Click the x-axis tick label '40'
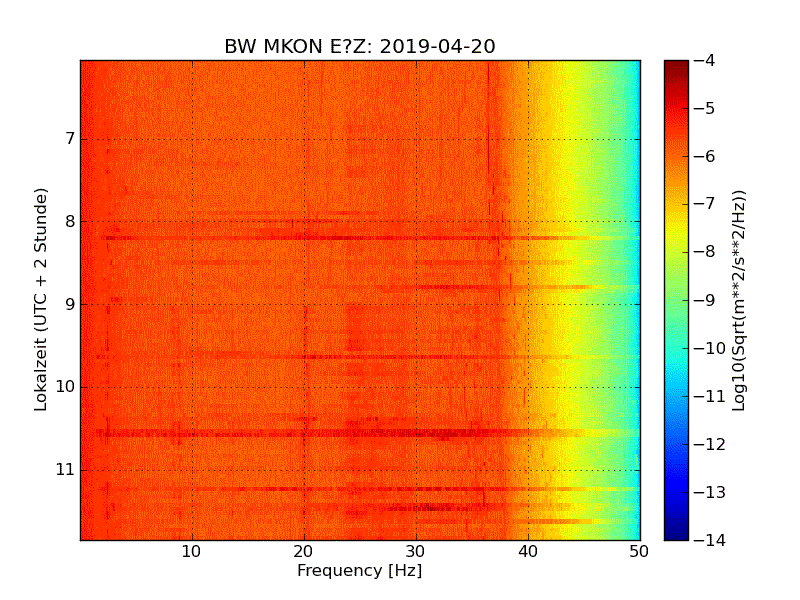Viewport: 800px width, 600px height. coord(528,552)
